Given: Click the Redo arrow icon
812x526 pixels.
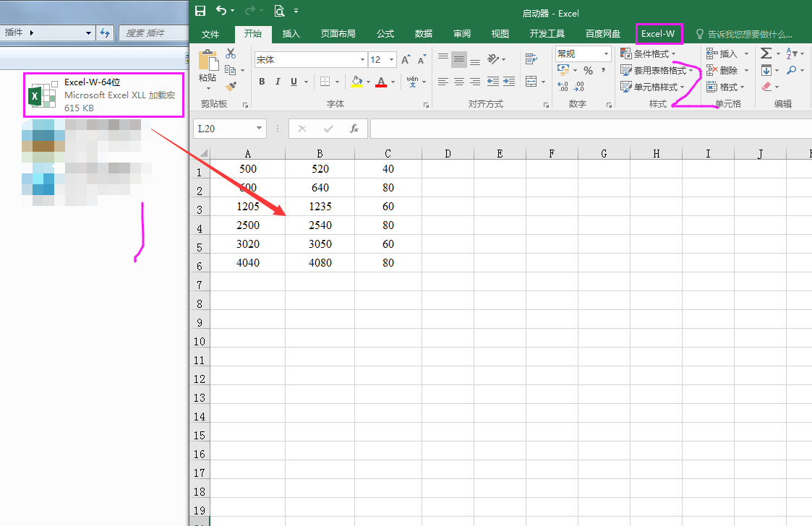Looking at the screenshot, I should [250, 10].
